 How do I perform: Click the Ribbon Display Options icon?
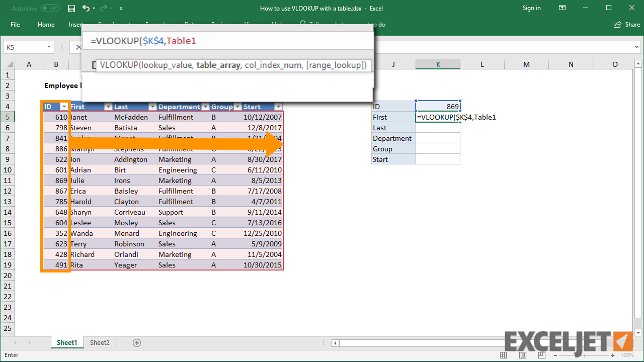[562, 8]
